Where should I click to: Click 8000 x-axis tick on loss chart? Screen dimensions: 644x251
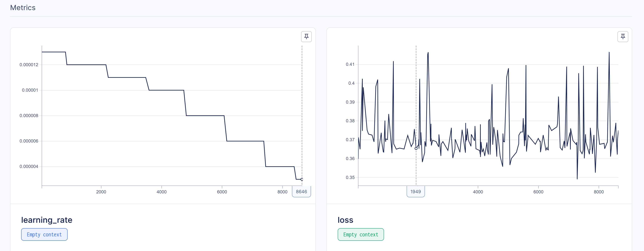(x=599, y=192)
